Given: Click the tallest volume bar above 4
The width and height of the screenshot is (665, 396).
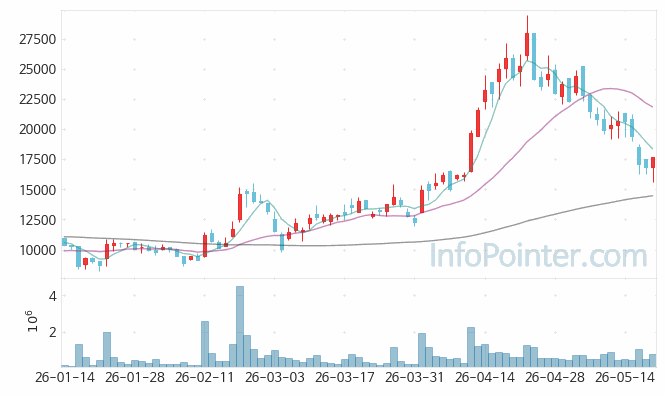Looking at the screenshot, I should pos(240,326).
